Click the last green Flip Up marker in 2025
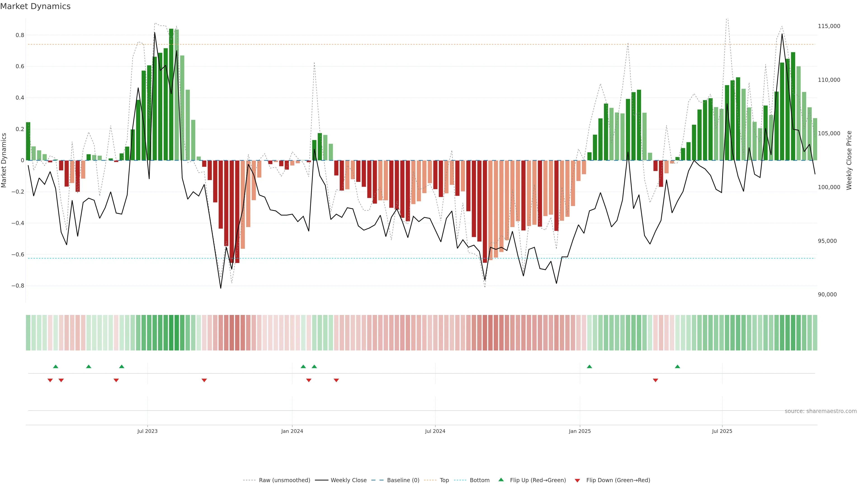Screen dimensions: 868x488 pos(678,366)
